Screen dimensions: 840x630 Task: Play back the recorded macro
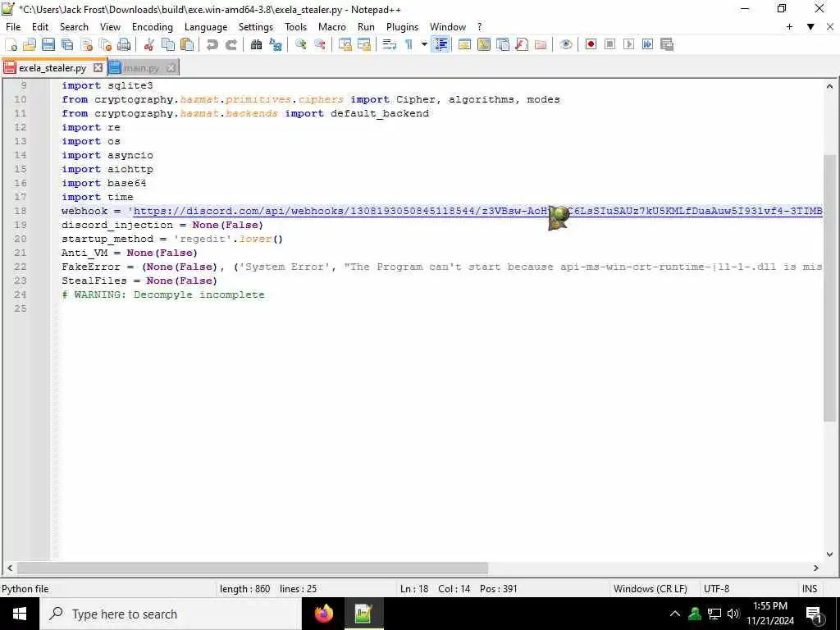[x=629, y=44]
